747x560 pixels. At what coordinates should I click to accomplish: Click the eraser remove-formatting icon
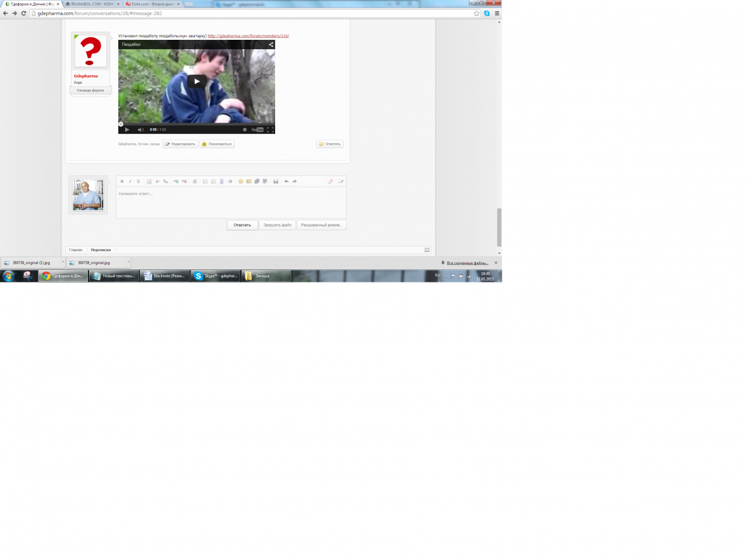pyautogui.click(x=331, y=182)
